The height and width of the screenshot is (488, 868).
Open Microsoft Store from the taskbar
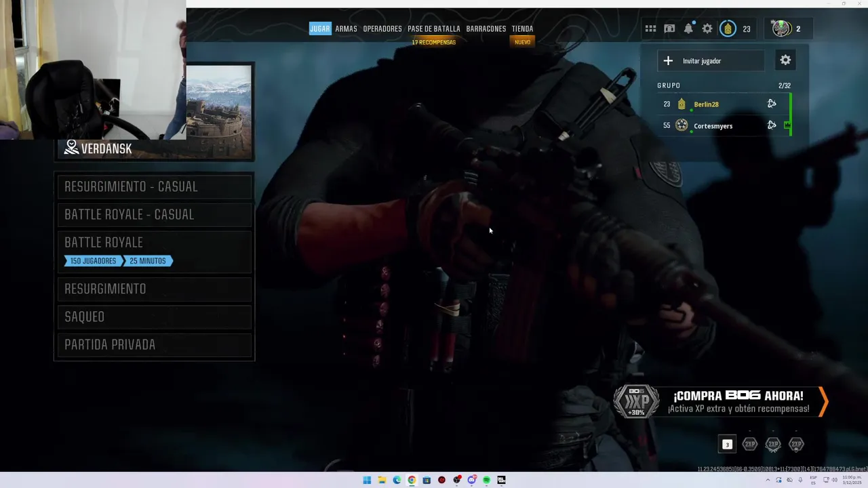click(427, 480)
